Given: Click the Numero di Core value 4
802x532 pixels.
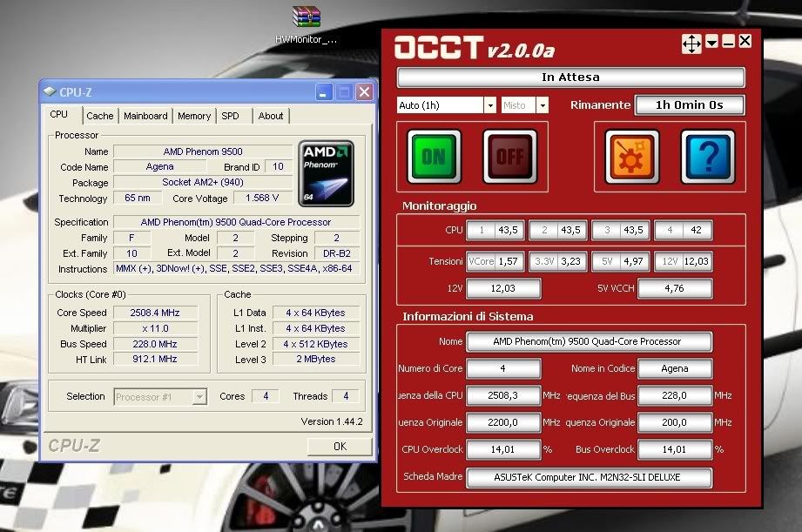Looking at the screenshot, I should (503, 368).
